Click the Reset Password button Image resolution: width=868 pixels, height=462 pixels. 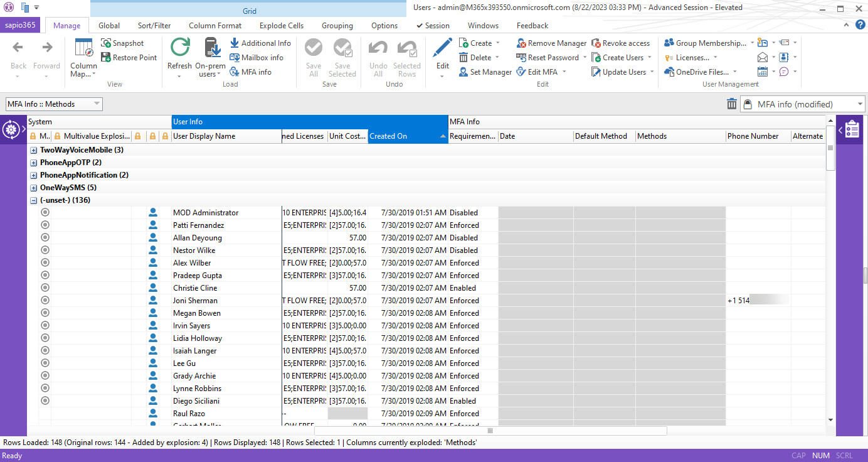click(x=548, y=58)
